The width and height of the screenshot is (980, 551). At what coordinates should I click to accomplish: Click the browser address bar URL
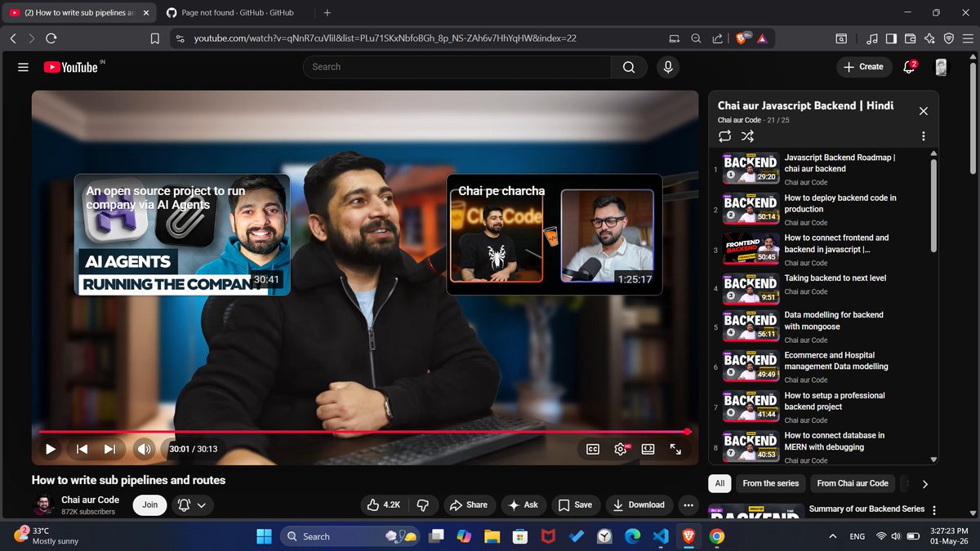385,38
